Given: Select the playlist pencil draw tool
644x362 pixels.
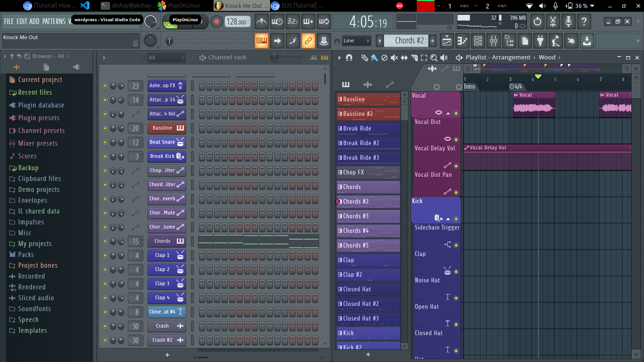Looking at the screenshot, I should click(x=364, y=58).
